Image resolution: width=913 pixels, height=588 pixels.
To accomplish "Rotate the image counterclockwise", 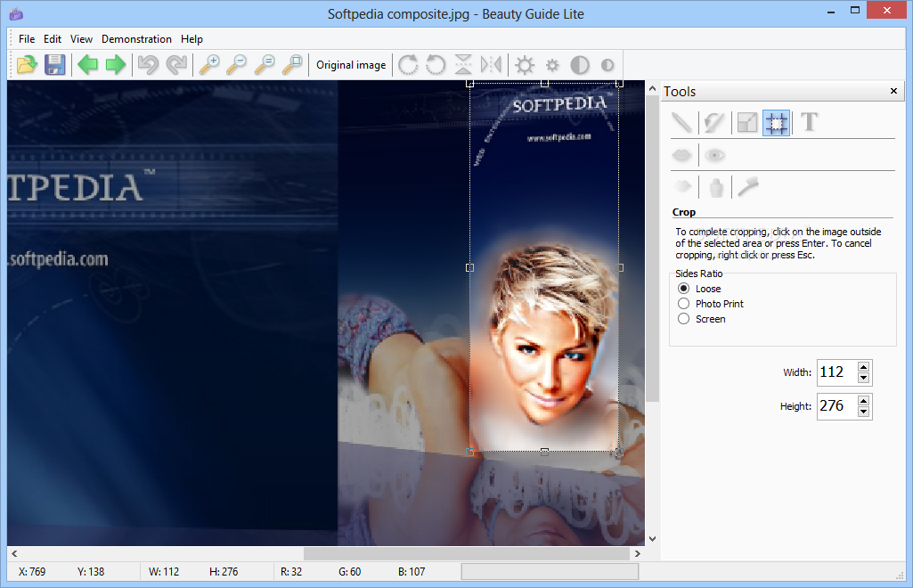I will click(436, 65).
